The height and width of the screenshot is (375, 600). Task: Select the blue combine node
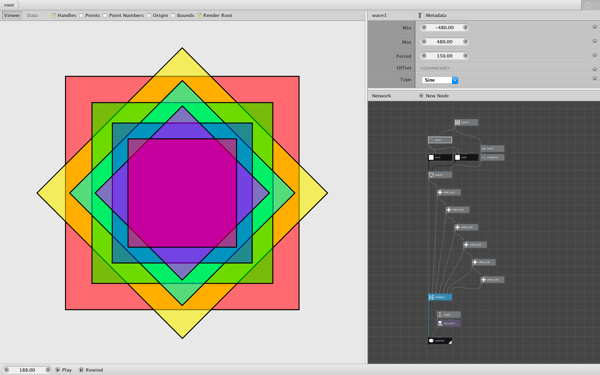440,297
